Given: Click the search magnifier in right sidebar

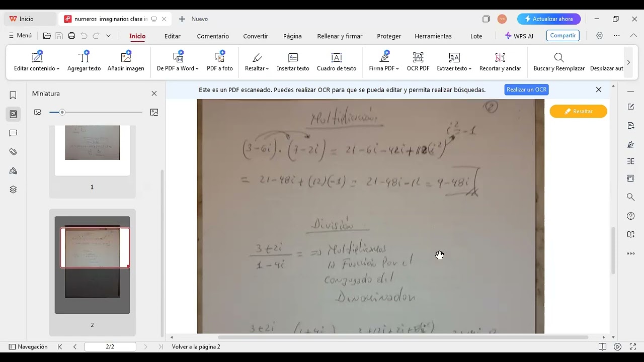Looking at the screenshot, I should pyautogui.click(x=630, y=197).
